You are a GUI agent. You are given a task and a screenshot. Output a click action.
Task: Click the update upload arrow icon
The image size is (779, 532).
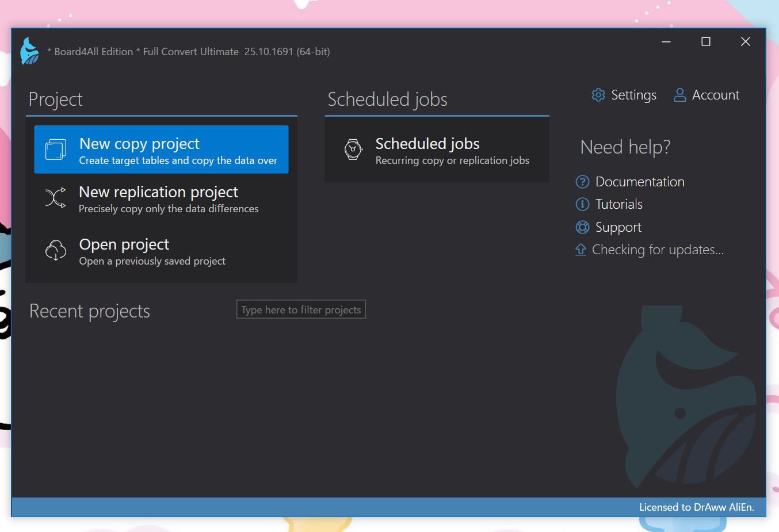581,250
